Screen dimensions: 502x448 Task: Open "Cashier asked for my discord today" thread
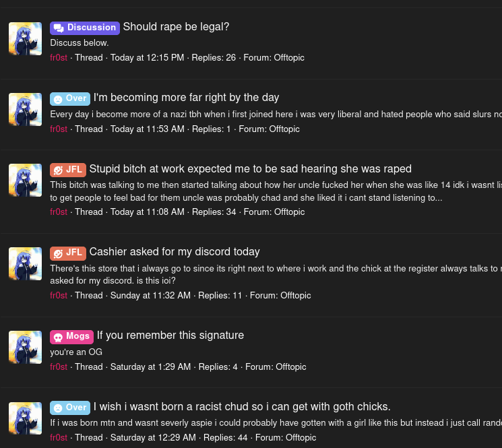pyautogui.click(x=175, y=252)
